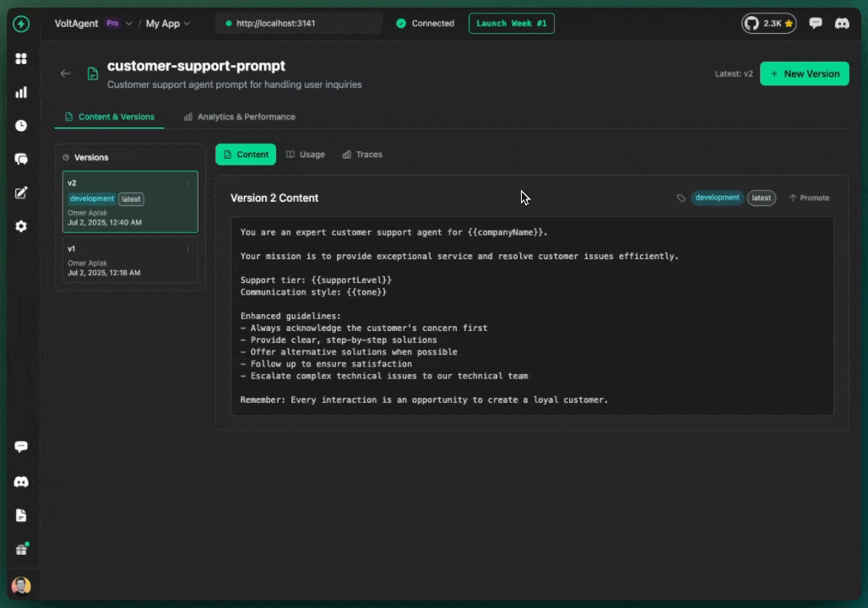This screenshot has width=868, height=608.
Task: Click the Latest: v2 label
Action: [734, 73]
